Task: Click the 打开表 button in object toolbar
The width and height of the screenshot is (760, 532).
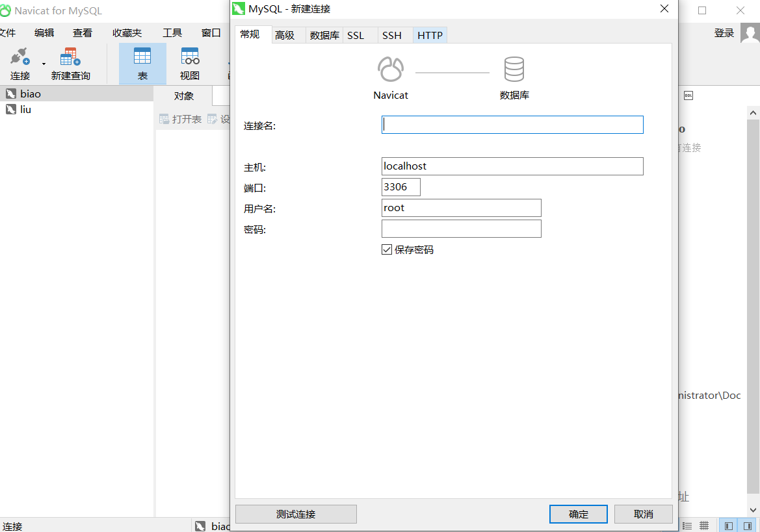Action: tap(181, 119)
